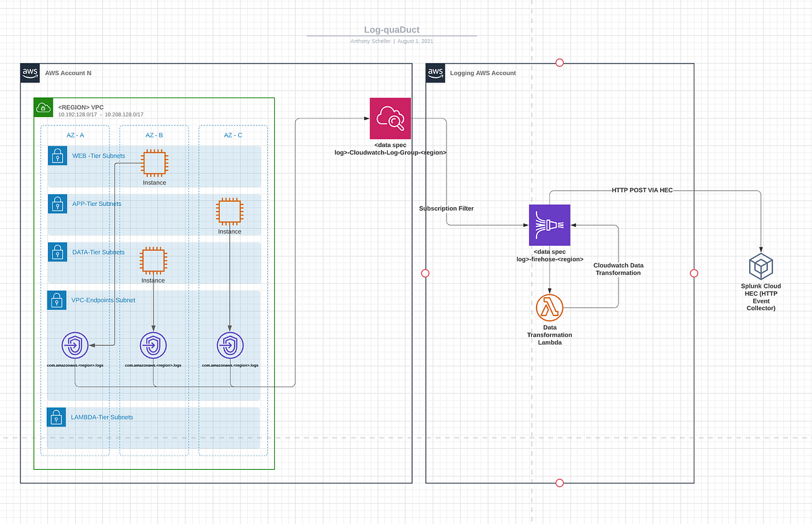Click the red connection point on right edge
Screen dimensions: 812x524
(694, 274)
